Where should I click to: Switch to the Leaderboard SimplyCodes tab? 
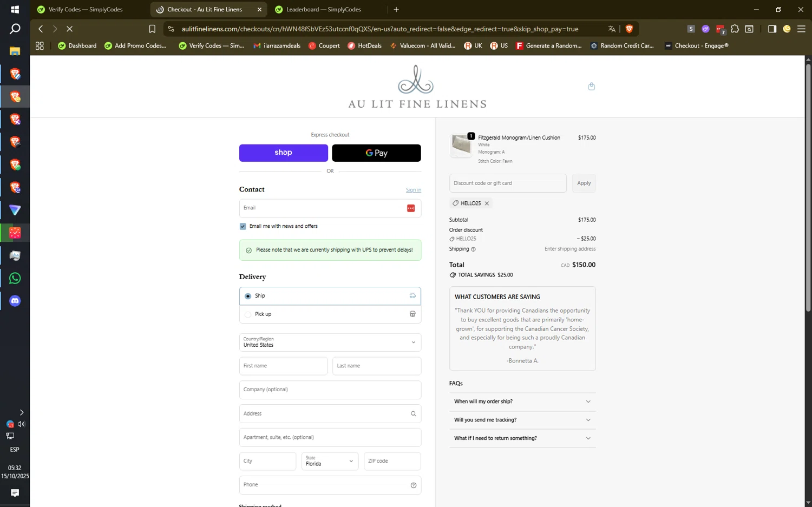pos(323,9)
